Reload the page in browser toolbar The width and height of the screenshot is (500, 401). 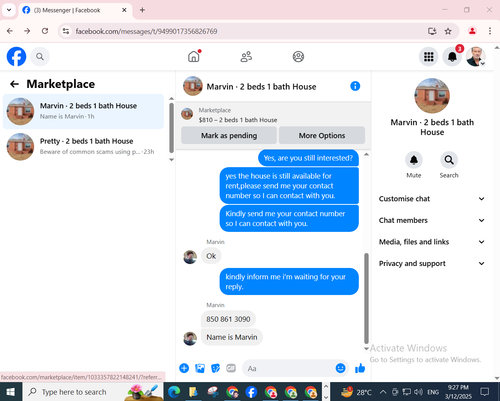coord(45,31)
